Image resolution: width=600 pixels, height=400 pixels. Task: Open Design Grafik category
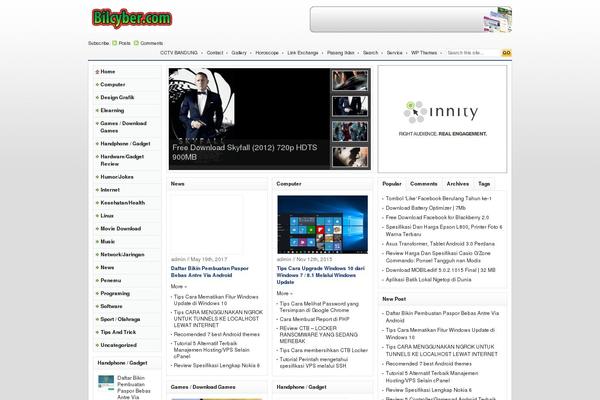(117, 98)
